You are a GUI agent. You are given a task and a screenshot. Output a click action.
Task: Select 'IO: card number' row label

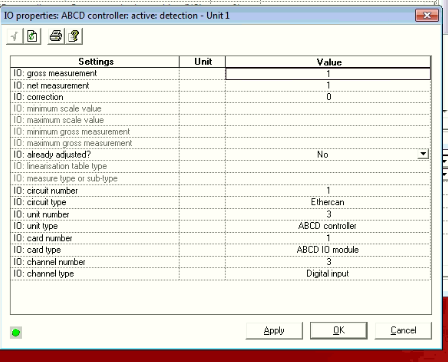point(43,238)
